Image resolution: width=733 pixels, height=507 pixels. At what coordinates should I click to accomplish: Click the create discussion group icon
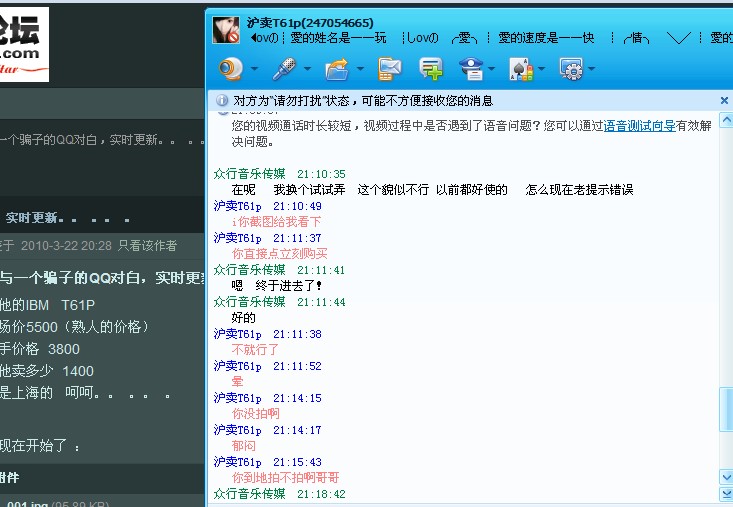431,69
